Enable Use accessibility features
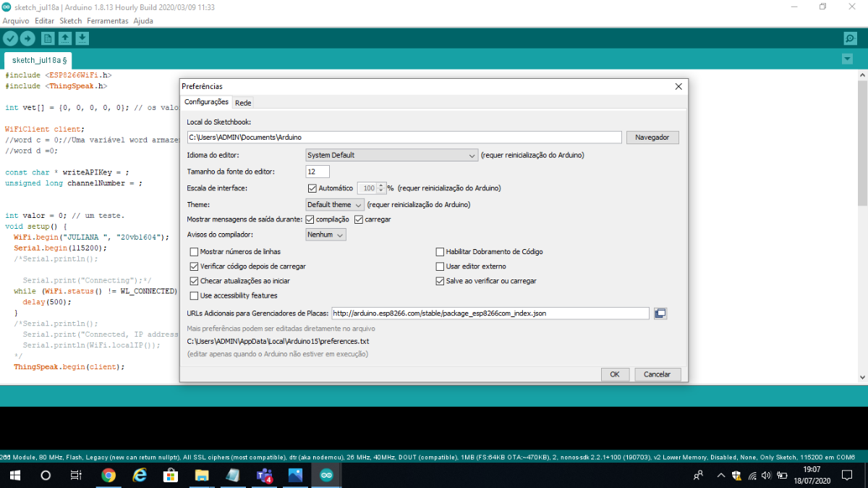The width and height of the screenshot is (868, 488). pyautogui.click(x=194, y=295)
